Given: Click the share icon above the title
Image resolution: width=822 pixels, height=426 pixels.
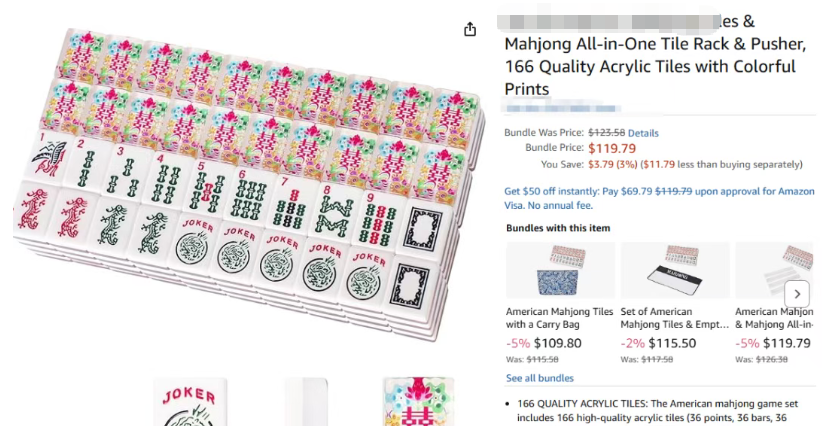Looking at the screenshot, I should (470, 30).
